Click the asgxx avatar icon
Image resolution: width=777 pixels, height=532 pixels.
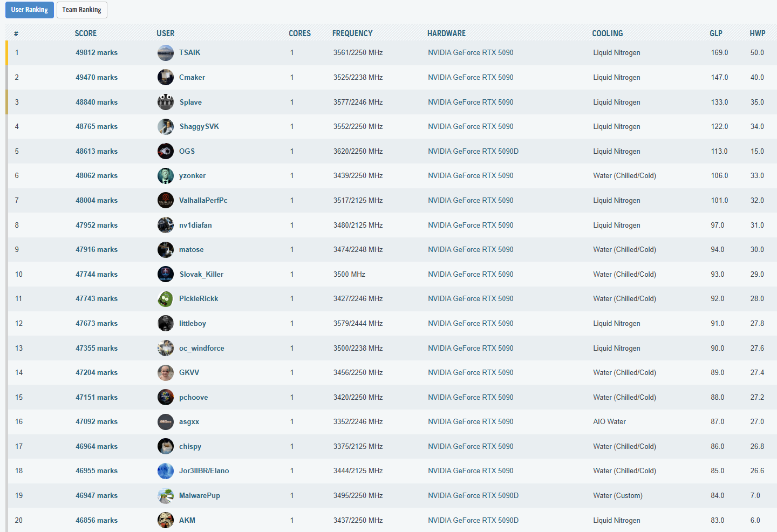[165, 422]
